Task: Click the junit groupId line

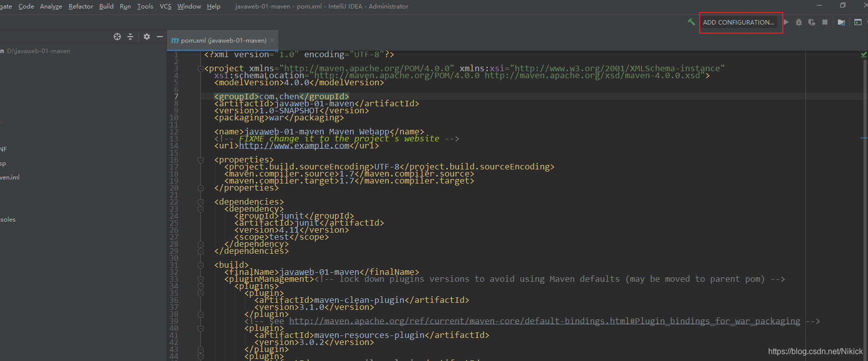Action: 294,216
